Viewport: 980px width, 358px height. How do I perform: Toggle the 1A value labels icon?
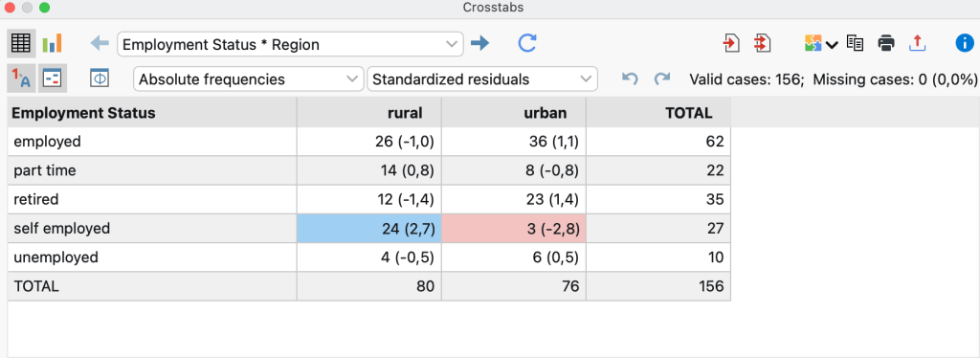pos(21,78)
